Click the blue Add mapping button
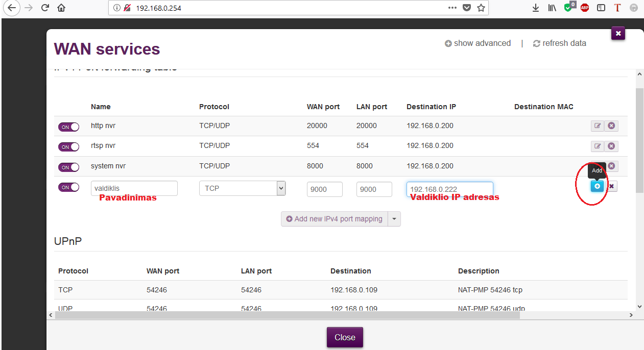This screenshot has height=350, width=644. click(597, 186)
